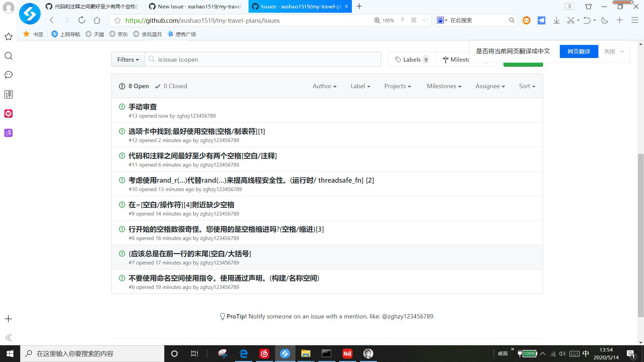Expand the Filters dropdown

click(x=128, y=59)
